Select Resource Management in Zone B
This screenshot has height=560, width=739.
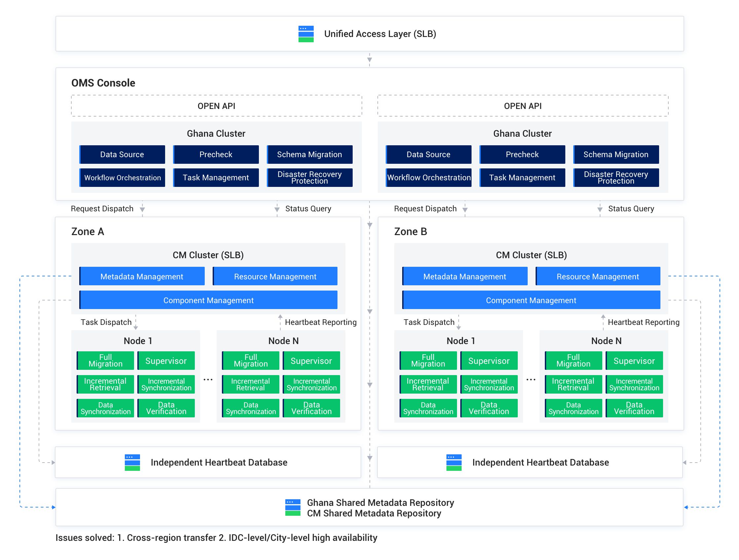(598, 276)
